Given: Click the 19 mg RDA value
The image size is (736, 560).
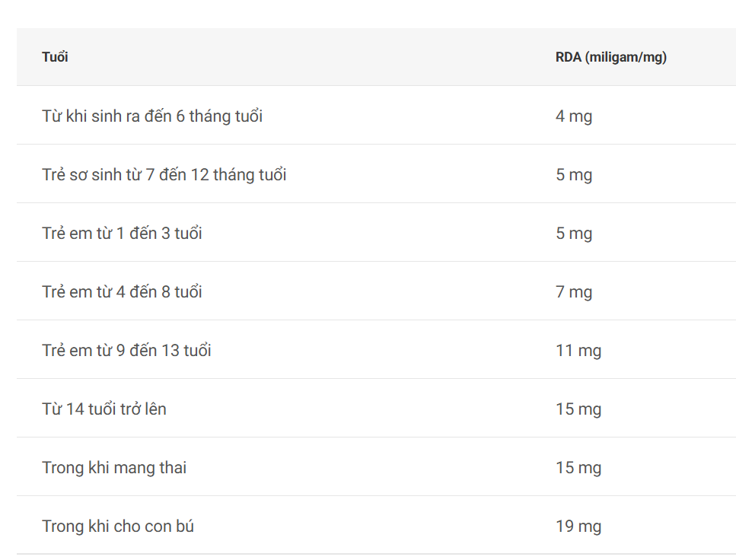Looking at the screenshot, I should click(x=578, y=527).
